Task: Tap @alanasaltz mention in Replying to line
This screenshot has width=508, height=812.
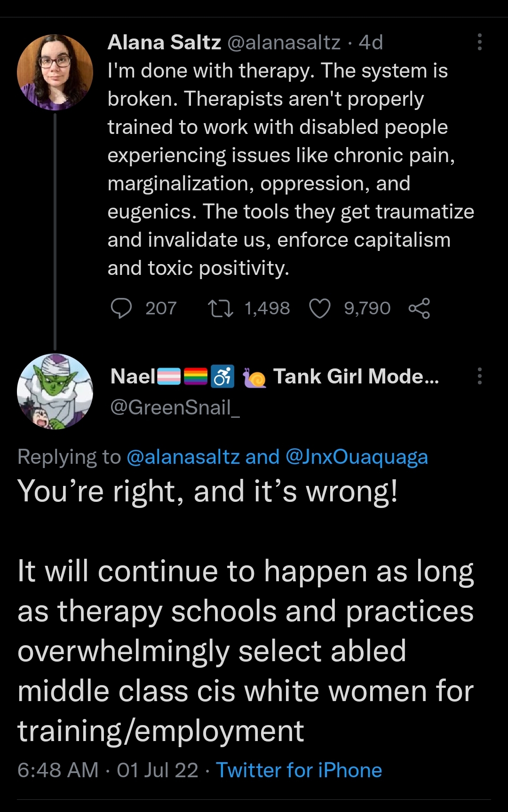Action: 183,457
